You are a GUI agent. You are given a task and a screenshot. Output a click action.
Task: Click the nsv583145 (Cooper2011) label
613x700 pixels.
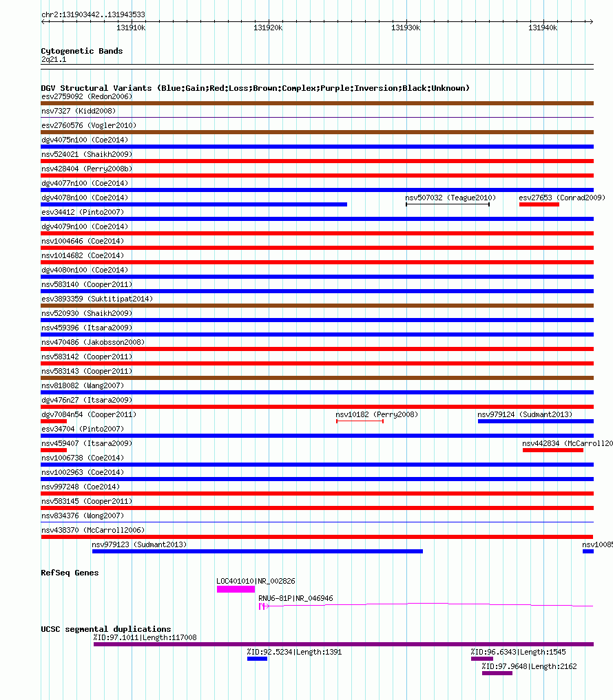pyautogui.click(x=87, y=501)
